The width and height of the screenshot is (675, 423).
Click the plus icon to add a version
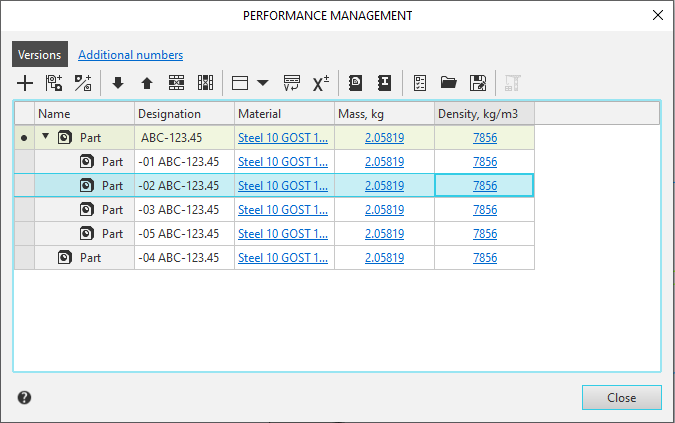[x=25, y=84]
